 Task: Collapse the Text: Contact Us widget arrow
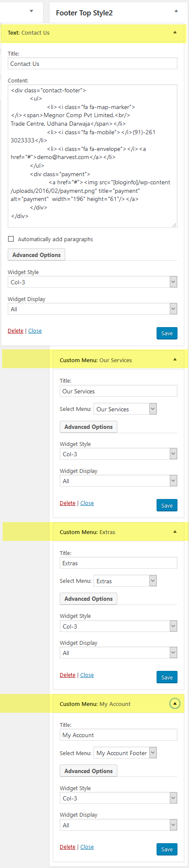click(175, 32)
